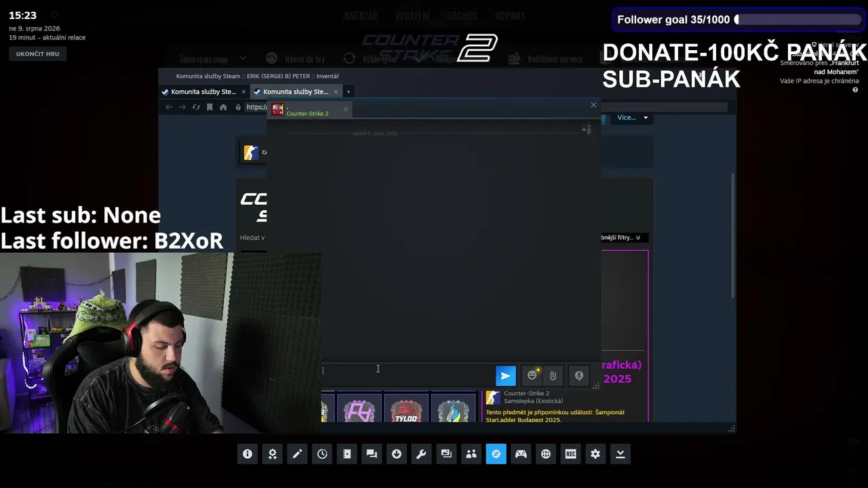Click the Samolepka (Exotická) item text
868x488 pixels.
pos(534,401)
